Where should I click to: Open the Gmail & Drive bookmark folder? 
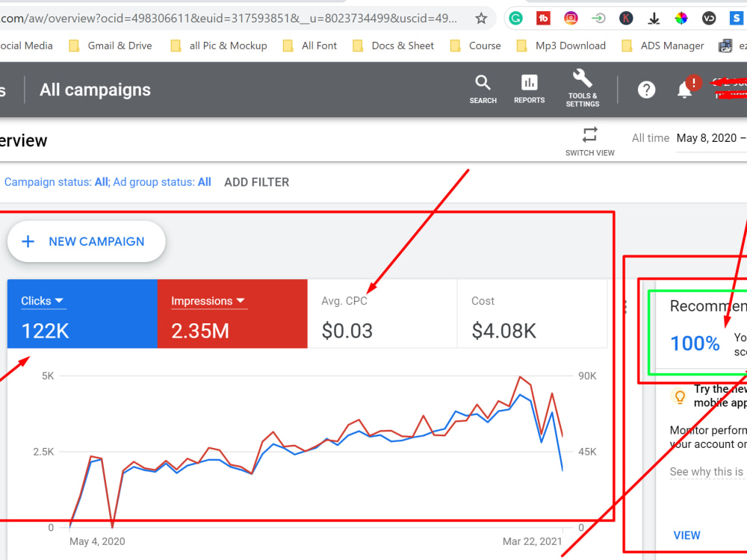111,46
